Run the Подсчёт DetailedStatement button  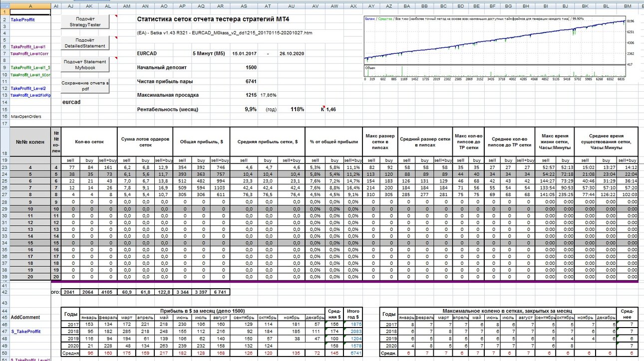85,43
